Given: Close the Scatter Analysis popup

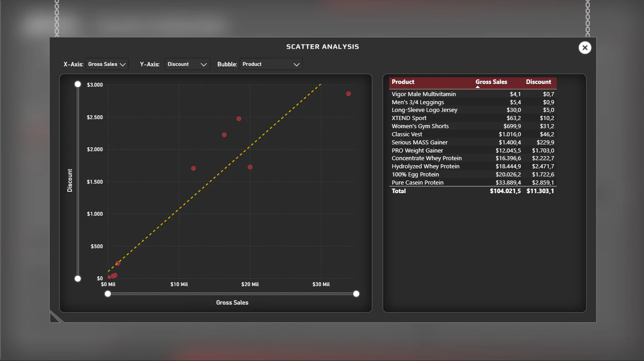Looking at the screenshot, I should tap(585, 47).
